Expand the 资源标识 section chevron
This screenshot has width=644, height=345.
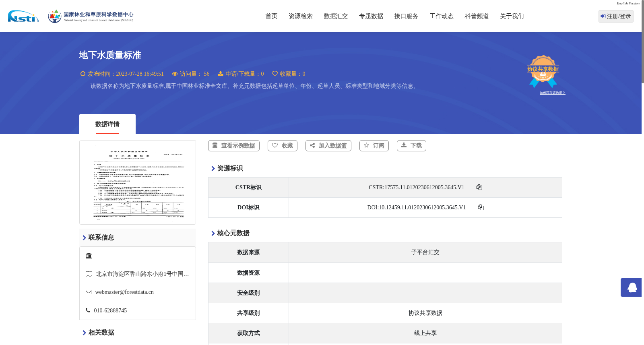(x=213, y=169)
